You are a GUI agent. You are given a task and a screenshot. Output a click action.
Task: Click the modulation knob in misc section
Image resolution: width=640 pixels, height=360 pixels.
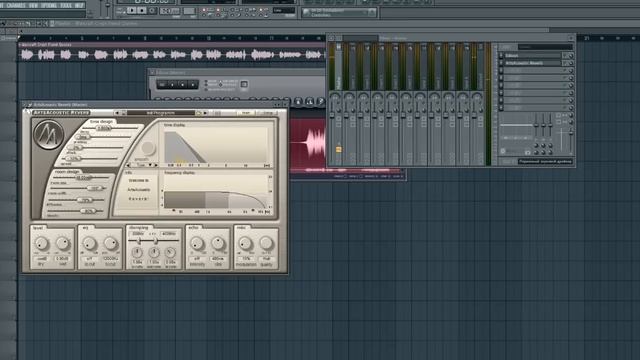(x=245, y=244)
